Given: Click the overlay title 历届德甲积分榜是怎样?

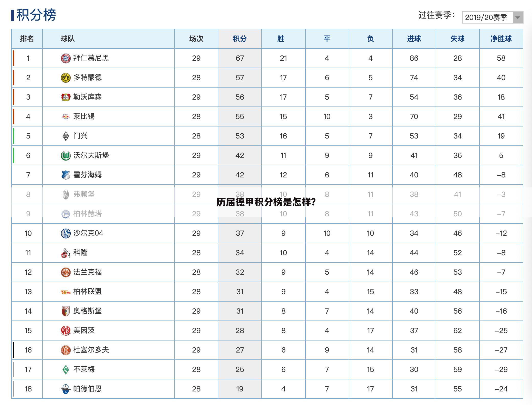Looking at the screenshot, I should [x=266, y=202].
